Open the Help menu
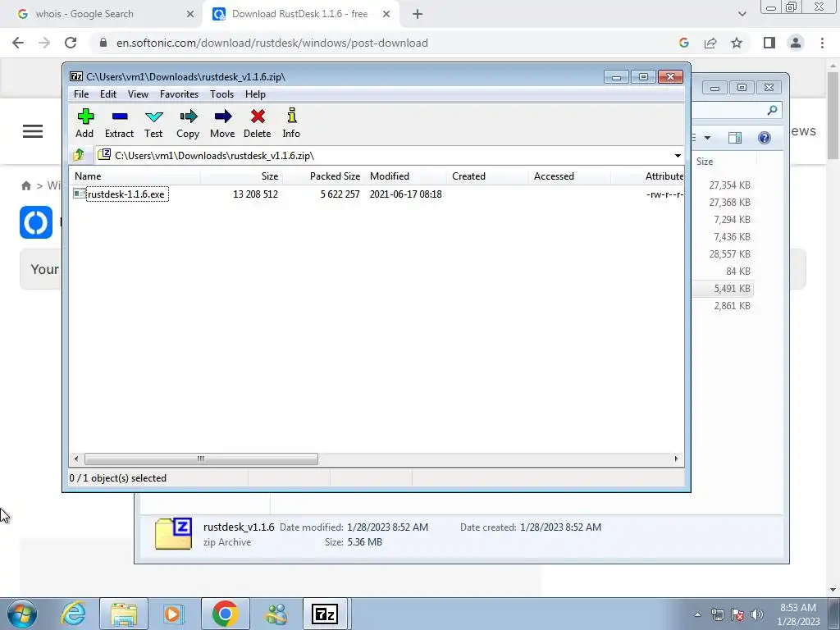Viewport: 840px width, 630px height. 256,94
